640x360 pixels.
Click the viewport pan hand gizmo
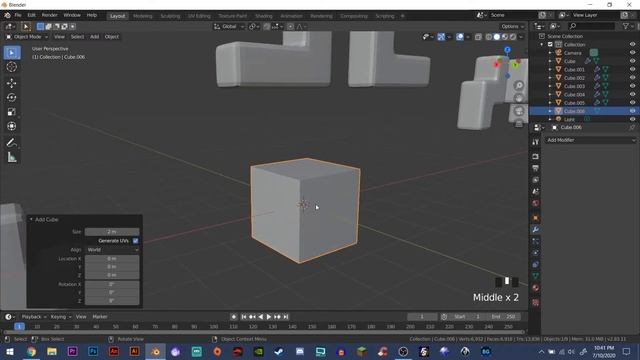tap(519, 98)
